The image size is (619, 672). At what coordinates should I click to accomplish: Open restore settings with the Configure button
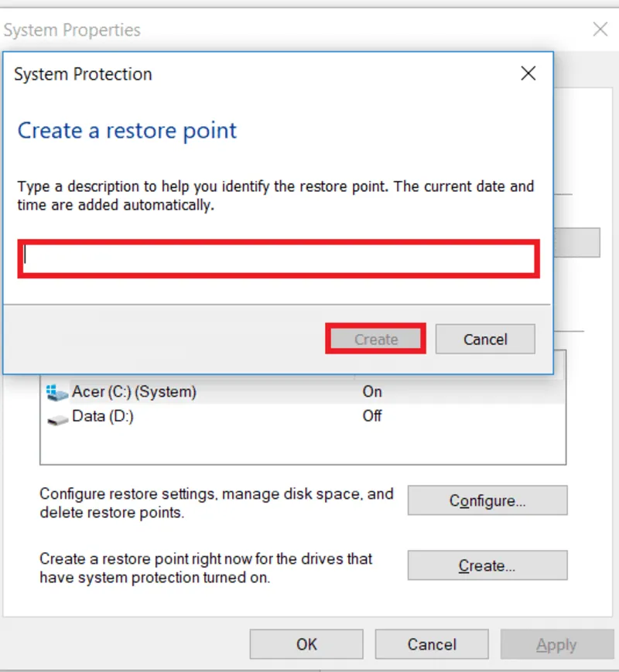(x=487, y=500)
